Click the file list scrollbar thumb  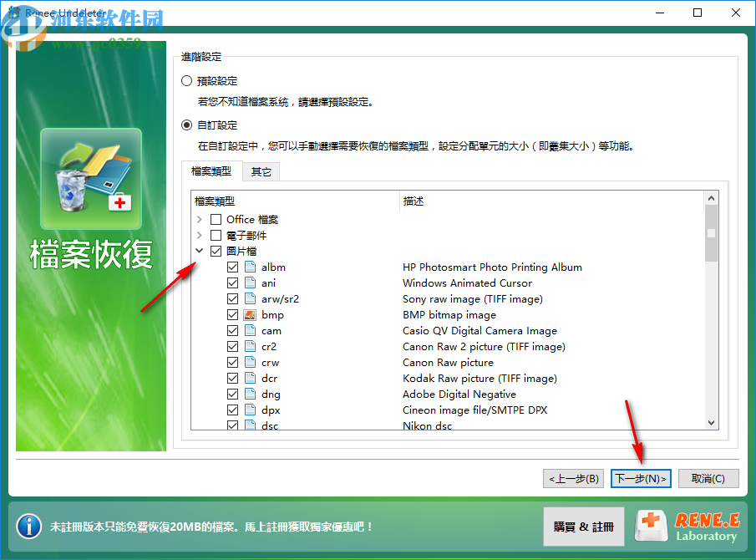[711, 233]
